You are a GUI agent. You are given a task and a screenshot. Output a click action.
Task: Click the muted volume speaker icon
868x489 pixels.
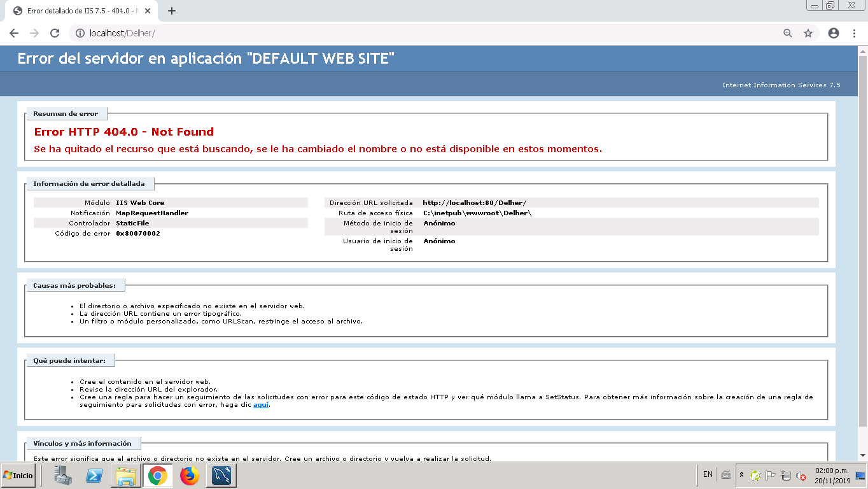click(802, 475)
